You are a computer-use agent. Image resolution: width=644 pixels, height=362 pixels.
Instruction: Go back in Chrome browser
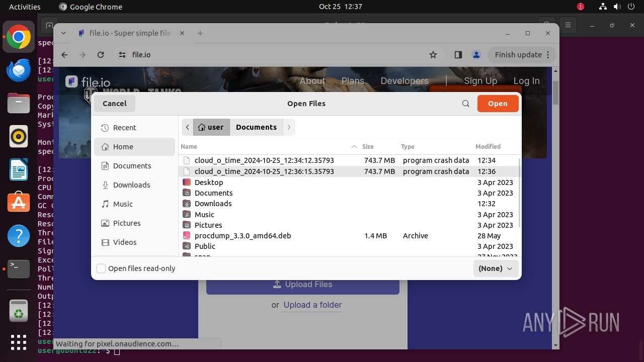click(x=64, y=55)
